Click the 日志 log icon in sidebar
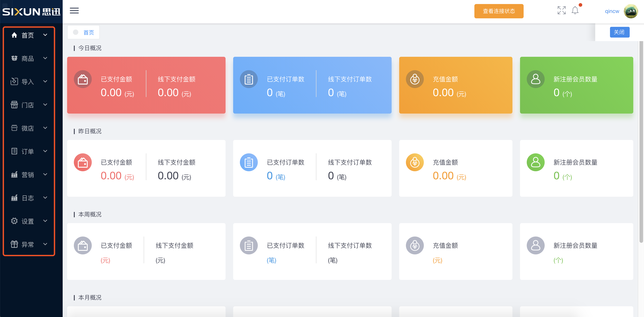Screen dimensions: 644x317 pos(14,198)
